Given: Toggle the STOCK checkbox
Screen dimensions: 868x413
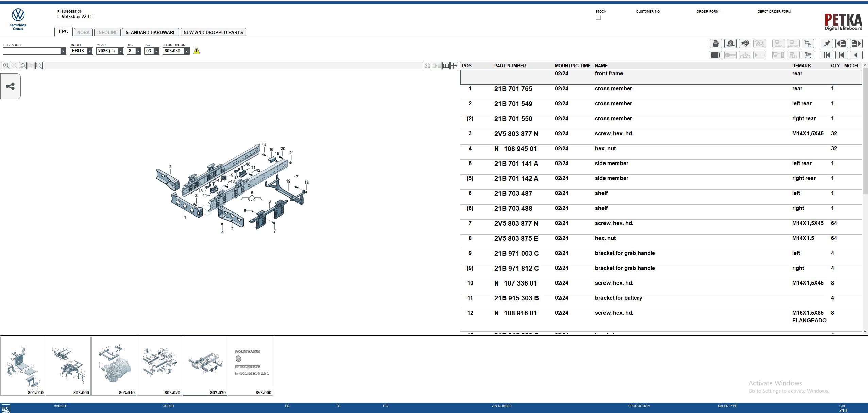Looking at the screenshot, I should [598, 17].
